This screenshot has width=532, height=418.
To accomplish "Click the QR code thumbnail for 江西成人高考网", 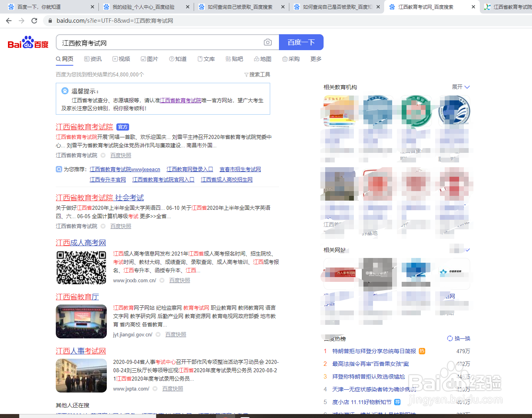I will coord(81,267).
